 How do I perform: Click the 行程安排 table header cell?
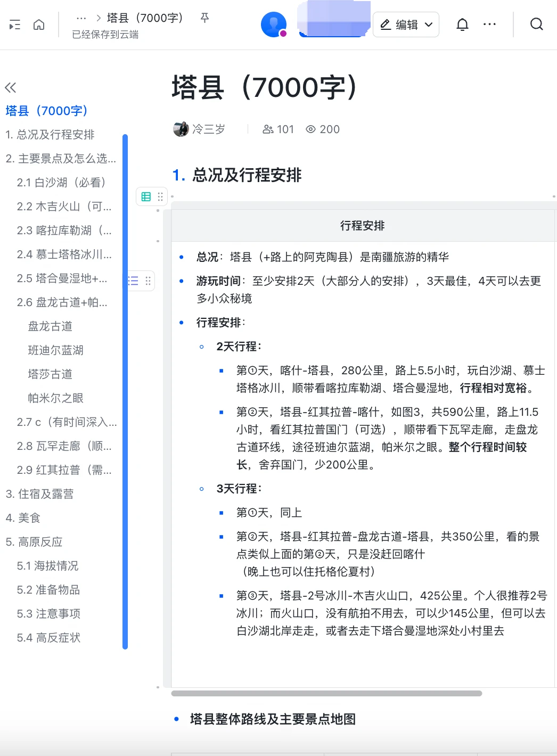[x=363, y=226]
